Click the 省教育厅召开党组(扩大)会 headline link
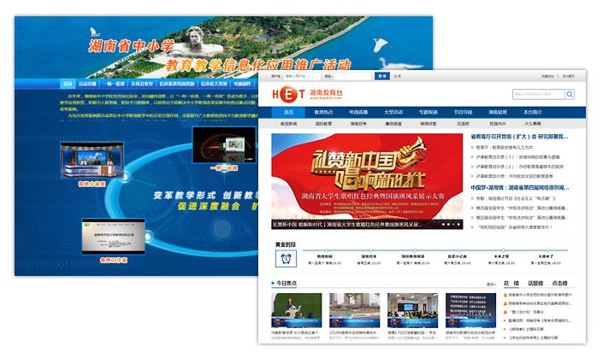Screen dimensions: 603x364 [528, 136]
